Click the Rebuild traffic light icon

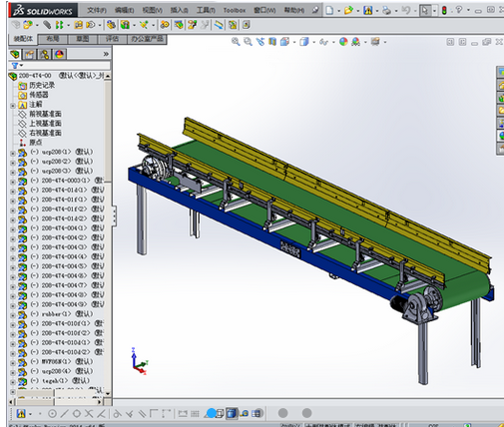(444, 10)
